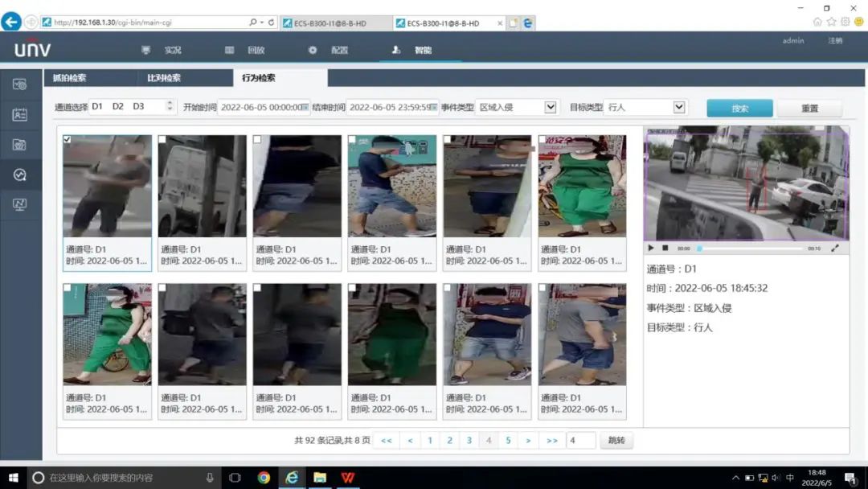The height and width of the screenshot is (489, 868).
Task: Tick the checkbox on first bottom-row snapshot
Action: (68, 288)
